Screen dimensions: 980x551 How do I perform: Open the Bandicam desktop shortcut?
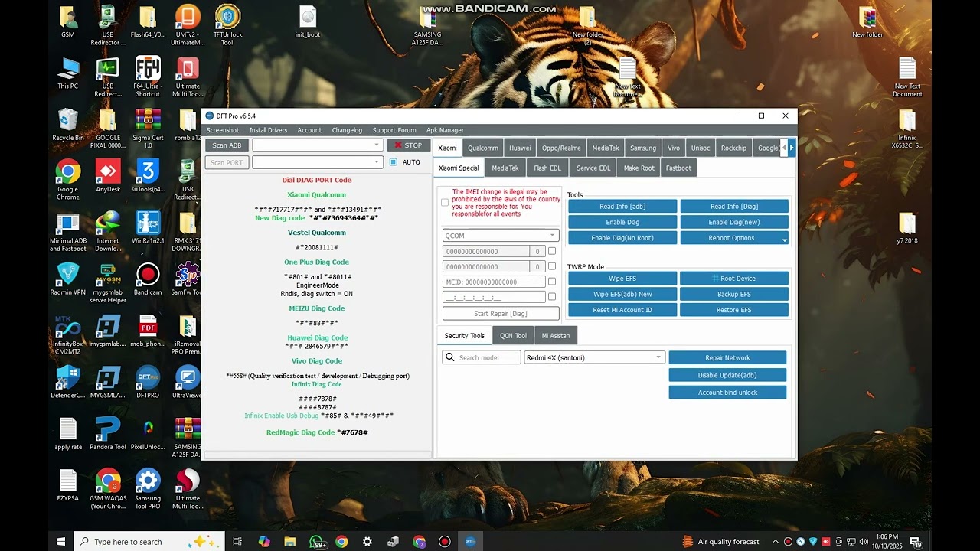(148, 274)
